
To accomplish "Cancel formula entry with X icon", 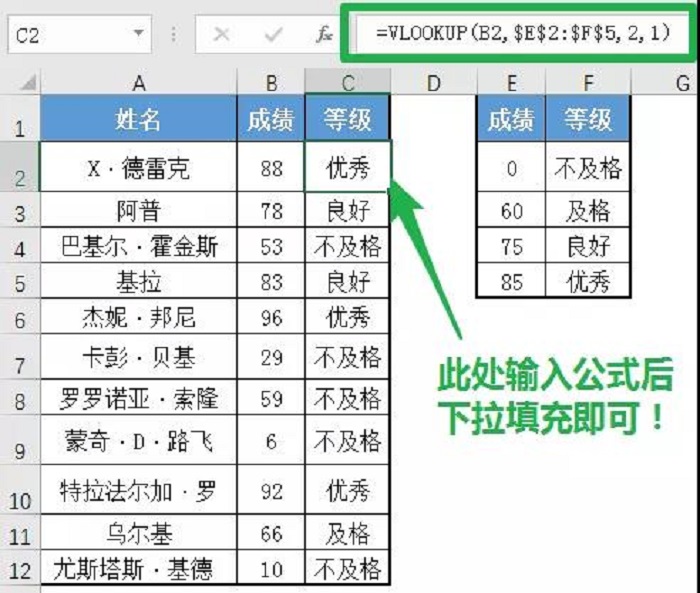I will click(221, 34).
